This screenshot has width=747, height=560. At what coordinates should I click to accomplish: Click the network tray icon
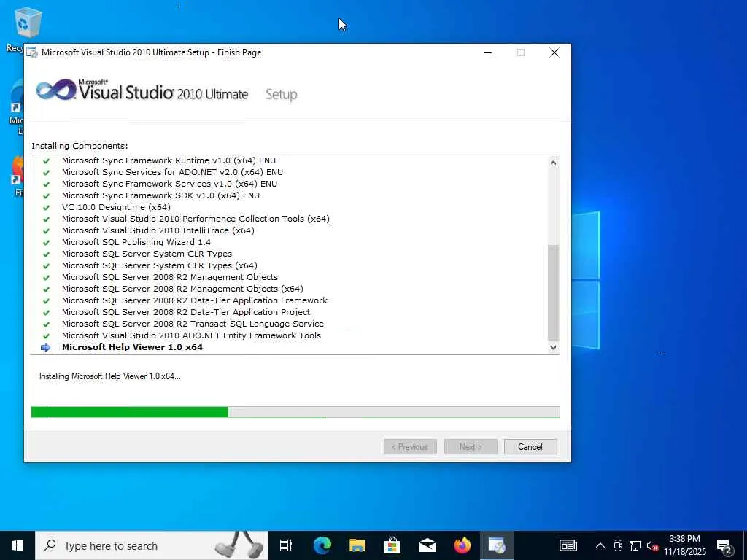635,545
